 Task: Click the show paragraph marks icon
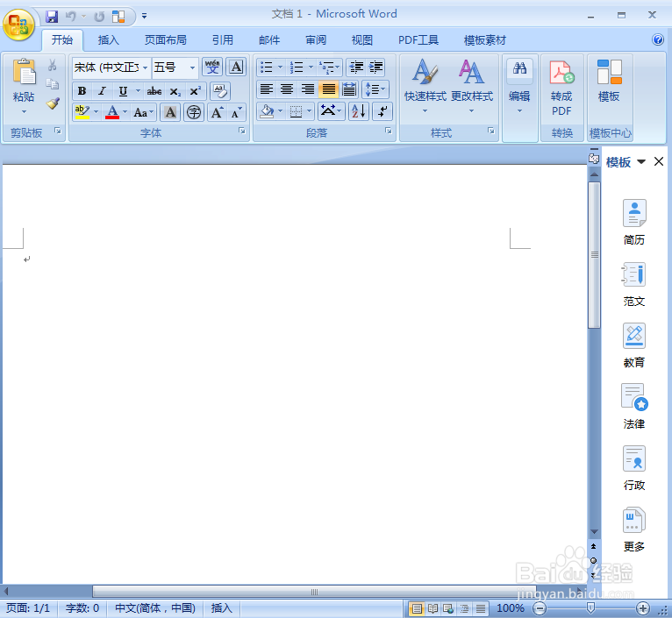click(382, 111)
